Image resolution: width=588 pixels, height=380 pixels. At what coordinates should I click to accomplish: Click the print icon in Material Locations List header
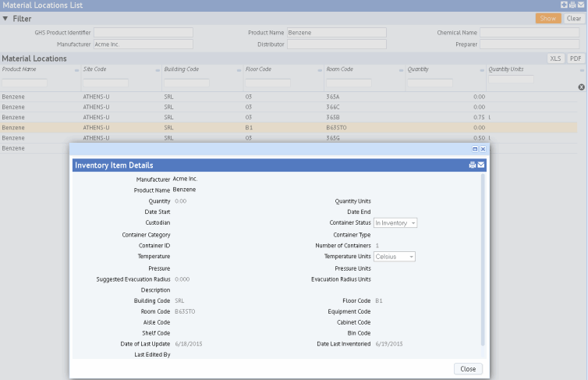coord(573,5)
